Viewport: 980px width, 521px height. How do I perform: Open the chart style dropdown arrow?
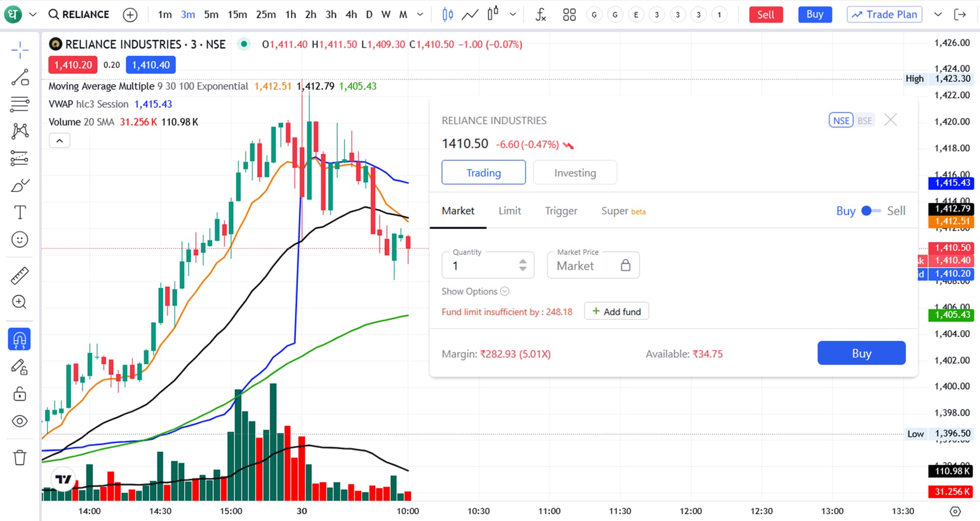513,14
